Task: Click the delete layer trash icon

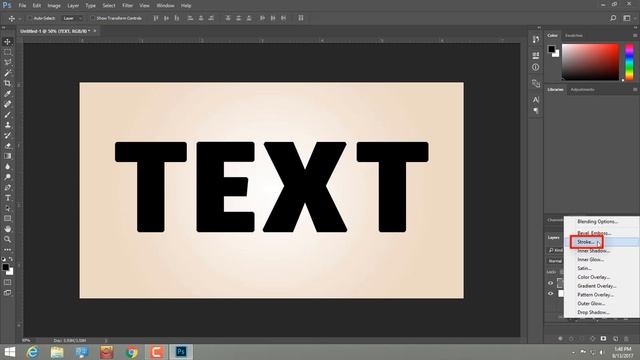Action: coord(627,339)
